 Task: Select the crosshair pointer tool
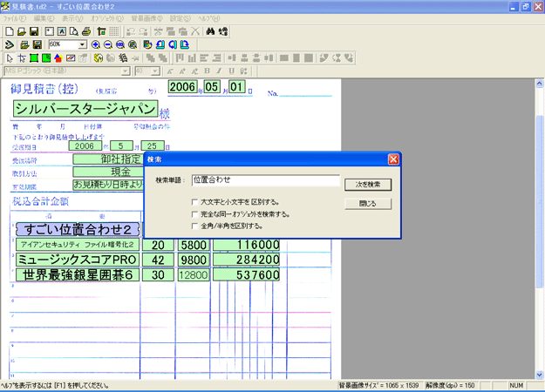point(22,58)
